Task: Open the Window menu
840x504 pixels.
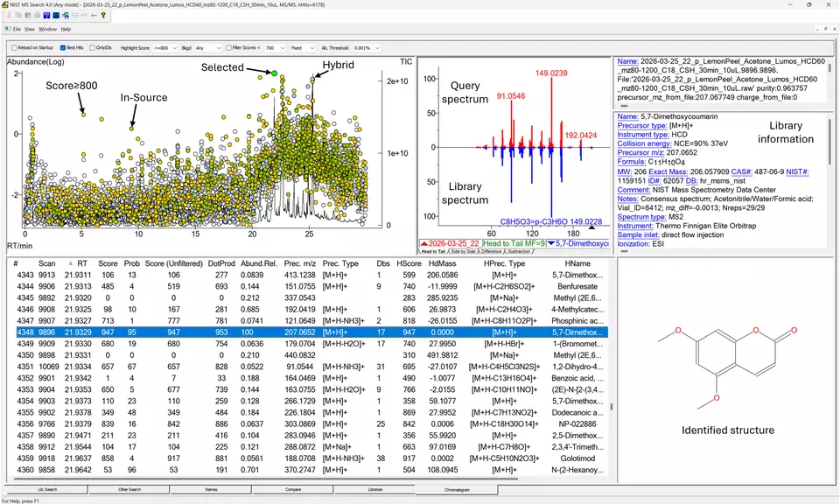Action: pos(47,29)
